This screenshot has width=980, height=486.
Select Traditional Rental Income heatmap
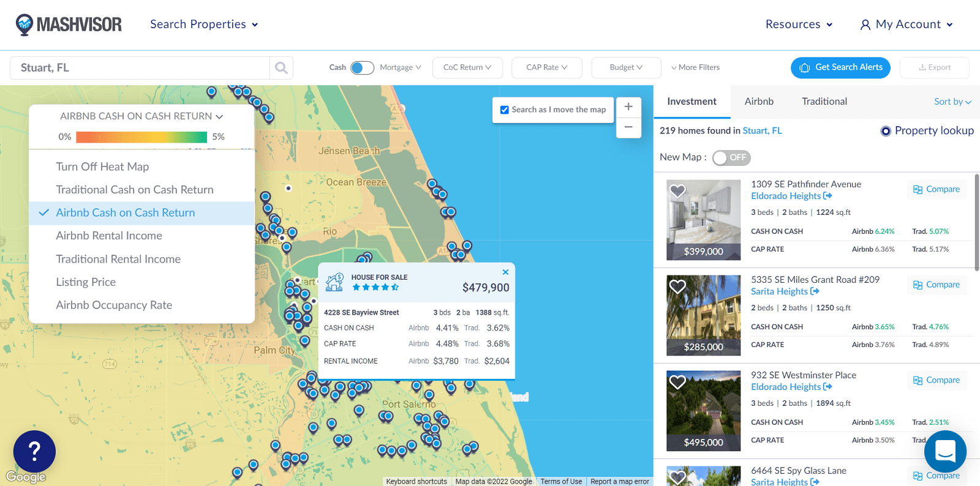(x=141, y=259)
